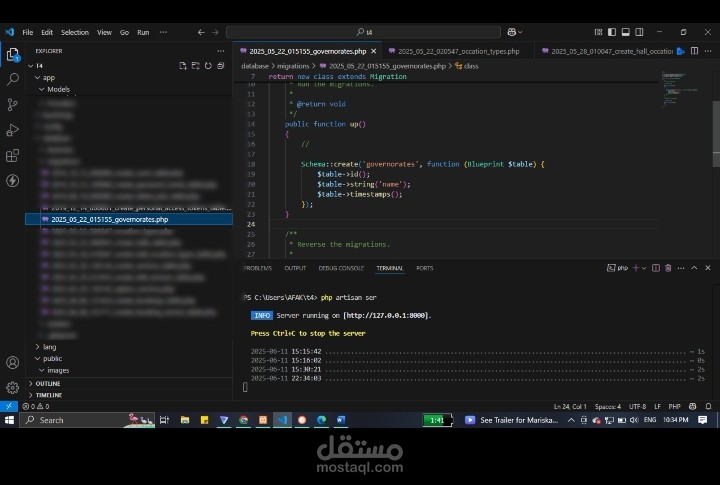Image resolution: width=720 pixels, height=485 pixels.
Task: Open notifications bell in status bar
Action: click(709, 406)
